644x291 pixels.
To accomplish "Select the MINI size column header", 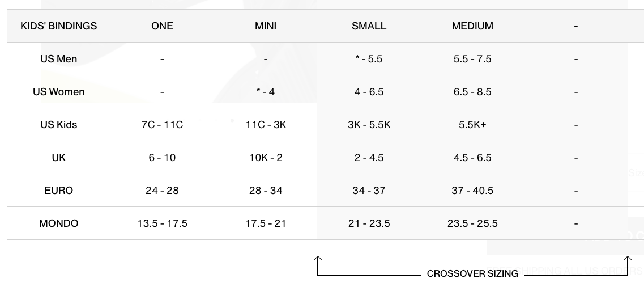I will click(266, 26).
